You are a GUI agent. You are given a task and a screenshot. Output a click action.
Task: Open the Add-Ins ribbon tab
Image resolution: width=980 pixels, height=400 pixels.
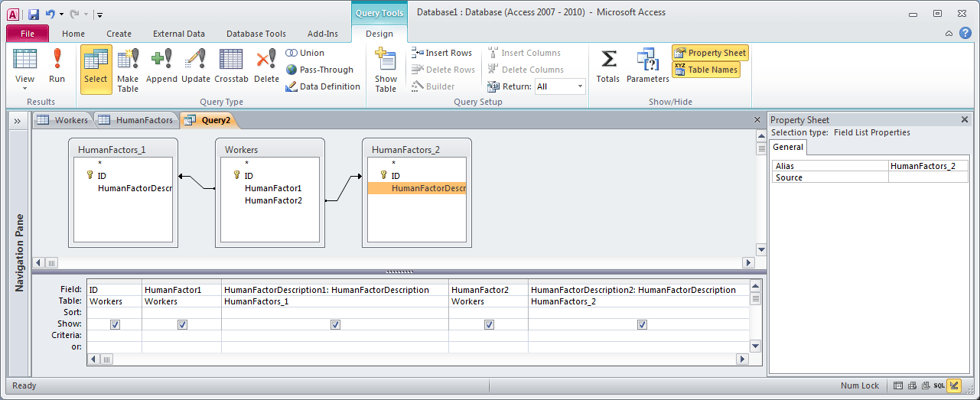pos(323,34)
